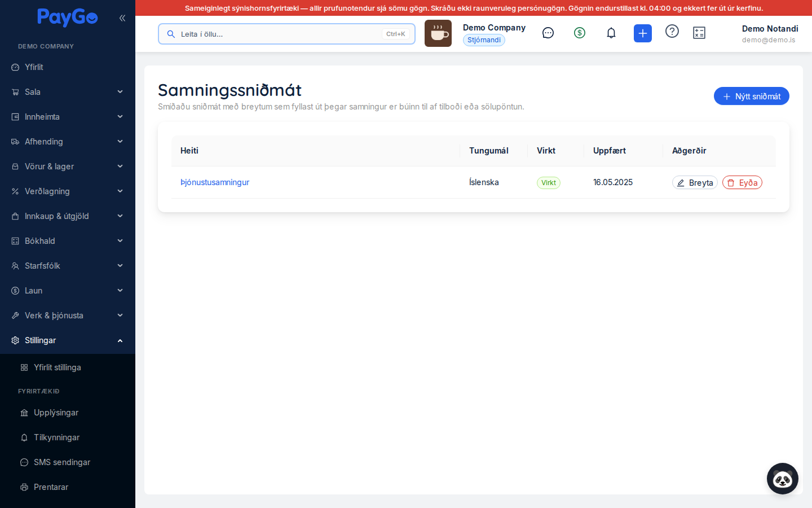Open Verk & þjónusta menu
This screenshot has width=812, height=508.
coord(68,316)
